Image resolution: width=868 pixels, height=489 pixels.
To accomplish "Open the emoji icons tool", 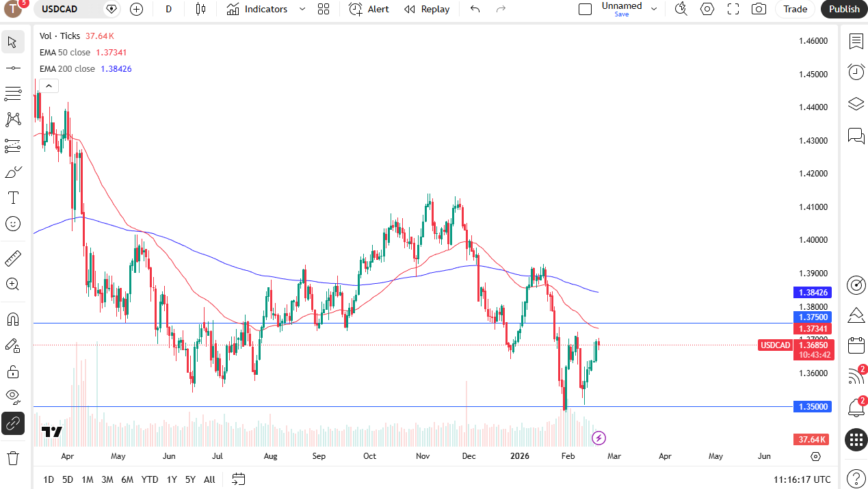I will [12, 224].
